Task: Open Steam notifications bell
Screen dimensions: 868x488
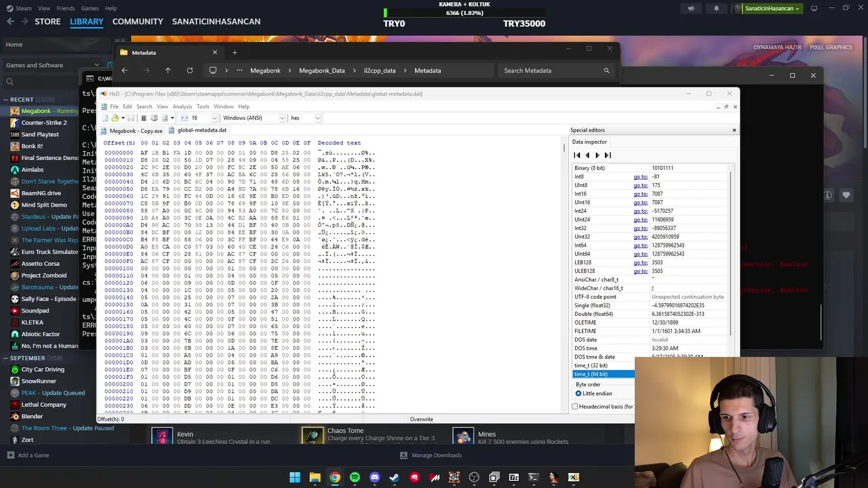Action: click(x=716, y=8)
